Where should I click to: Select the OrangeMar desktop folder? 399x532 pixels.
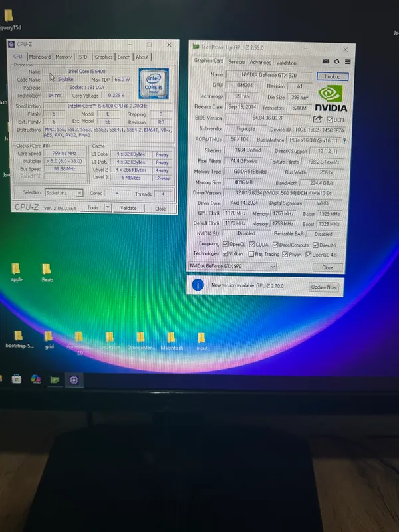click(x=140, y=341)
